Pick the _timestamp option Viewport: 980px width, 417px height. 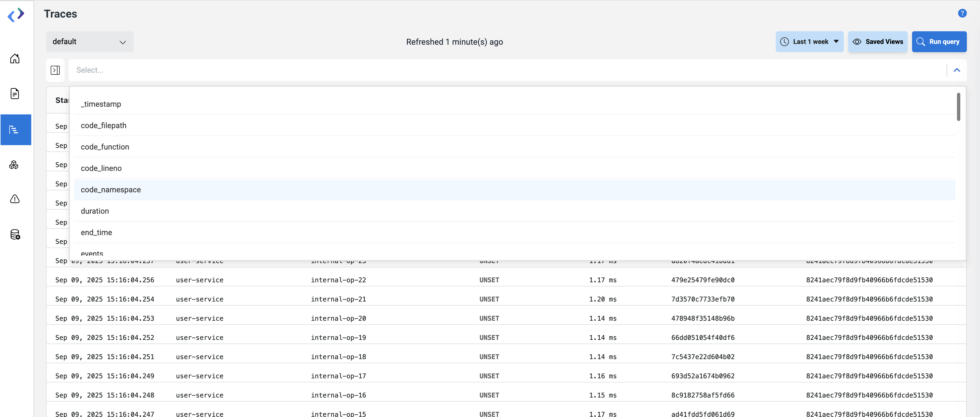[101, 104]
